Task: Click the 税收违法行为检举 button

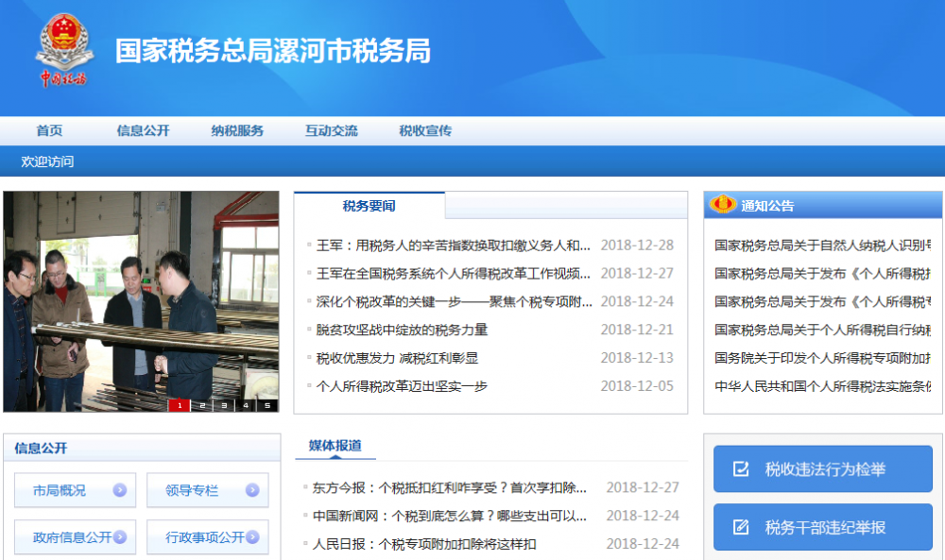Action: [x=822, y=468]
